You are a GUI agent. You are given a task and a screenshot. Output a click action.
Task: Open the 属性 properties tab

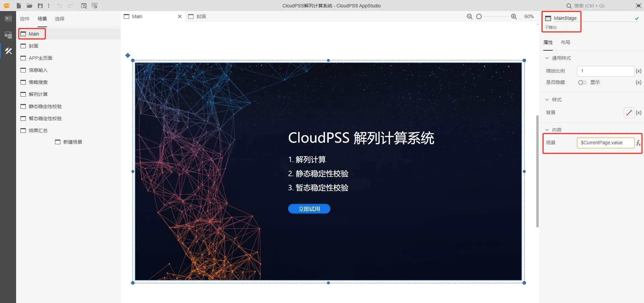coord(548,42)
